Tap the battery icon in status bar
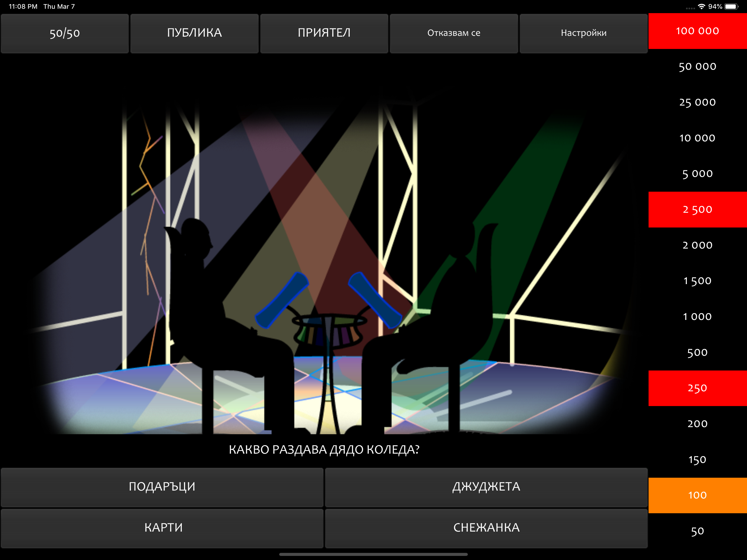The width and height of the screenshot is (747, 560). [x=732, y=6]
